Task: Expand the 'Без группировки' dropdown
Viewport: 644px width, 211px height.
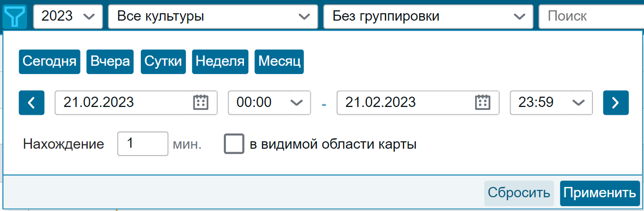Action: click(428, 16)
